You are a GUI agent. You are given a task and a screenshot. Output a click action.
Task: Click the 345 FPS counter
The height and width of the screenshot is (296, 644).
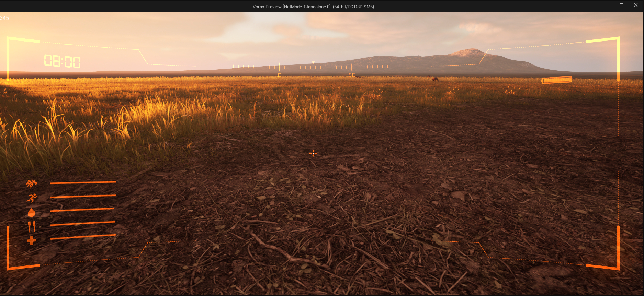tap(4, 18)
